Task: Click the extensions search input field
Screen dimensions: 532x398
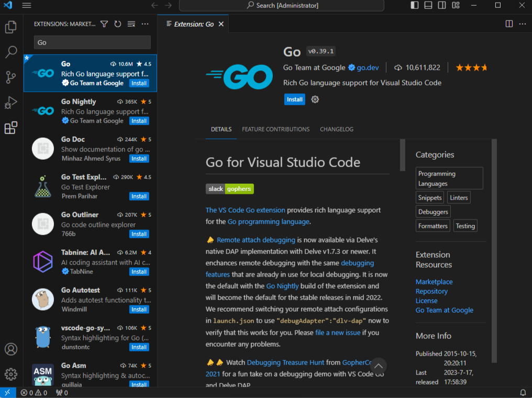Action: click(92, 42)
